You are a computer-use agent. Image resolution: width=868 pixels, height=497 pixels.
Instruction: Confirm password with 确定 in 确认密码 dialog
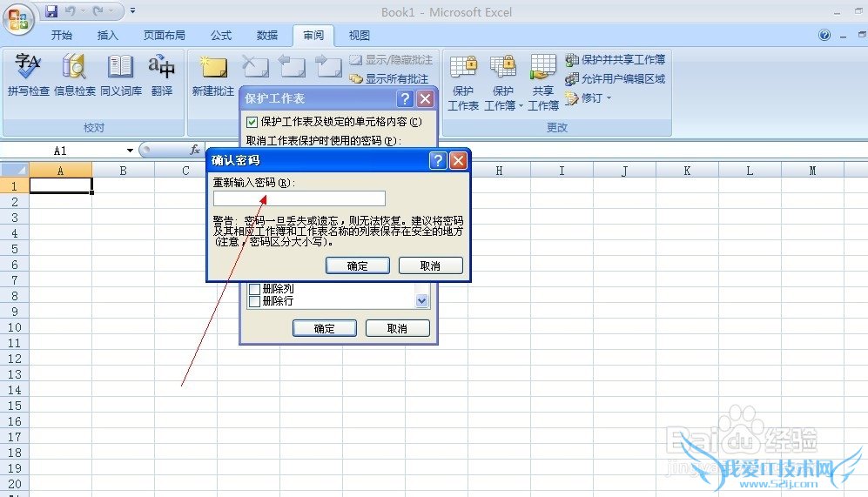coord(358,265)
